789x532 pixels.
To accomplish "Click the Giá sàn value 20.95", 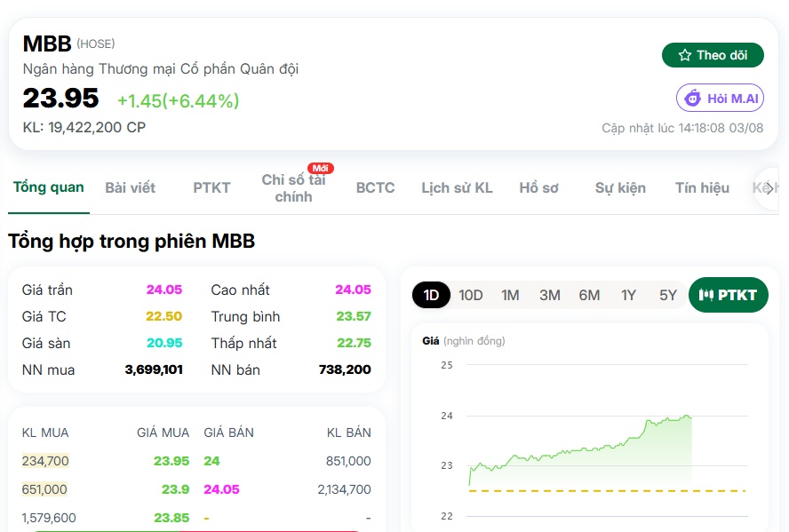I will (x=164, y=343).
